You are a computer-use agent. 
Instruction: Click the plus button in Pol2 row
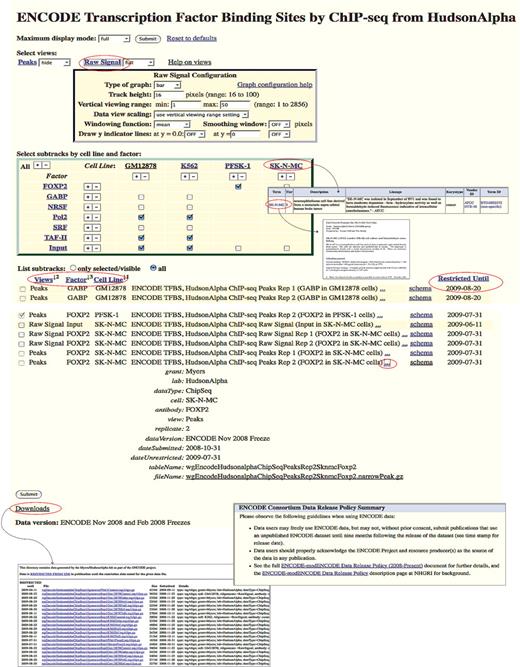point(88,217)
